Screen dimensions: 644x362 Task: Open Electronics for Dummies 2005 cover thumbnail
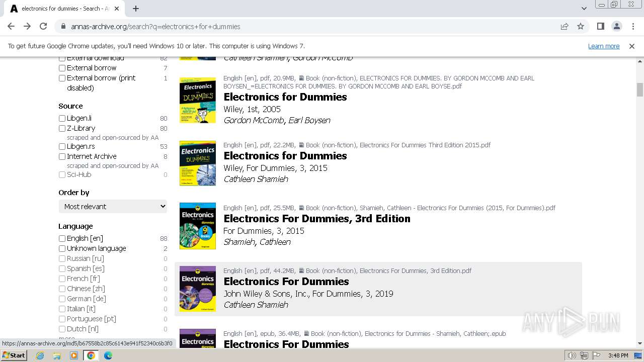tap(198, 101)
